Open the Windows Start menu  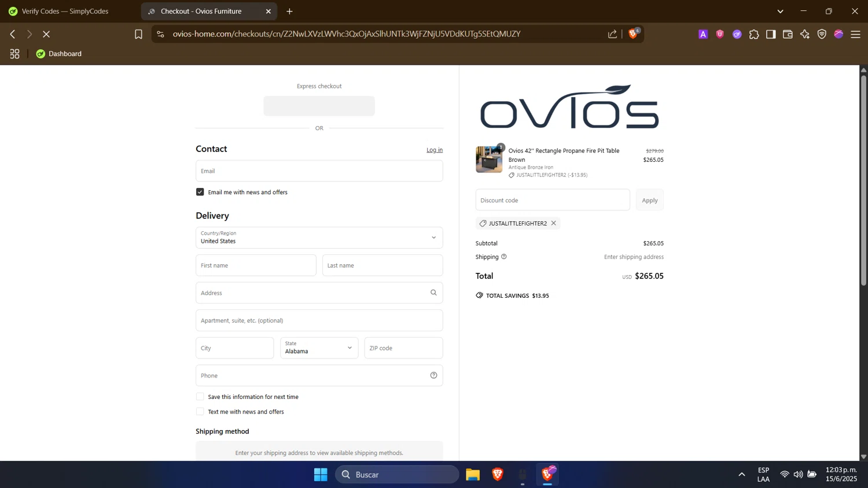[x=321, y=475]
